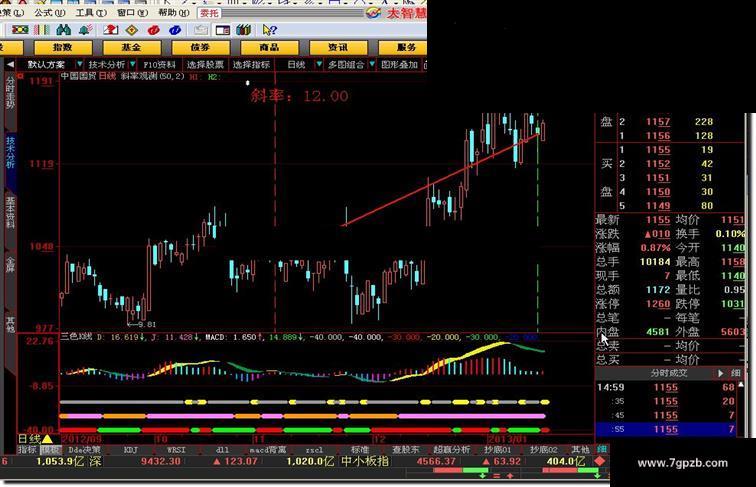756x487 pixels.
Task: Click the 服务 yellow button
Action: coord(405,47)
